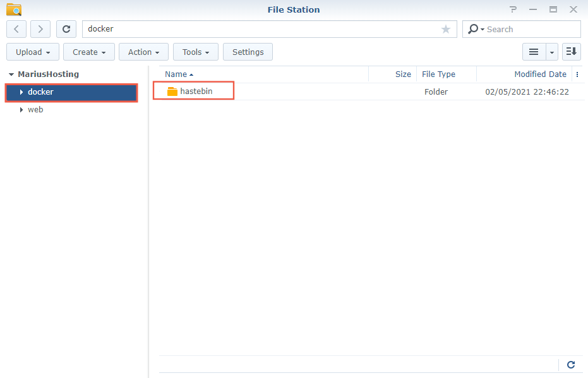
Task: Click the pin icon in the title bar
Action: pos(513,9)
